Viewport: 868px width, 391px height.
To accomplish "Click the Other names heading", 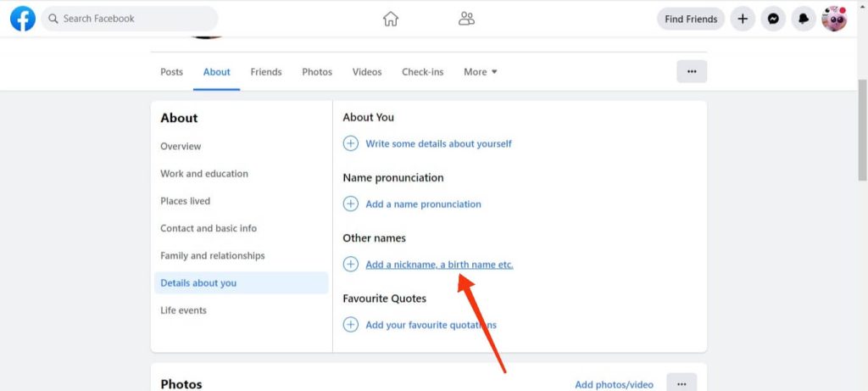I will 374,238.
